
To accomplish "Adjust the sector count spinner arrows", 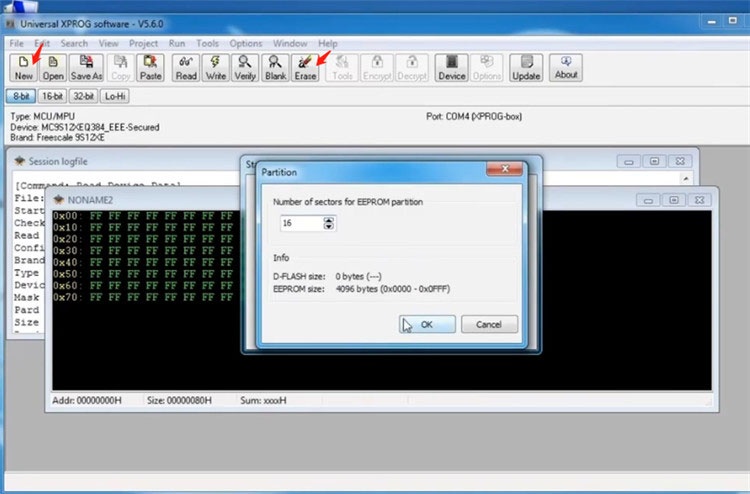I will pos(329,223).
